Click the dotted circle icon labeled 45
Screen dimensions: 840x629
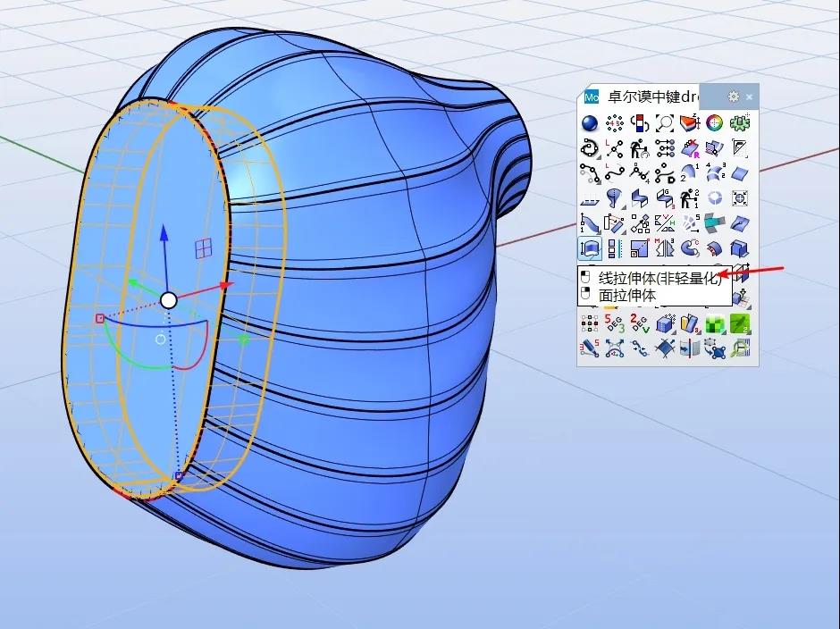click(x=615, y=123)
